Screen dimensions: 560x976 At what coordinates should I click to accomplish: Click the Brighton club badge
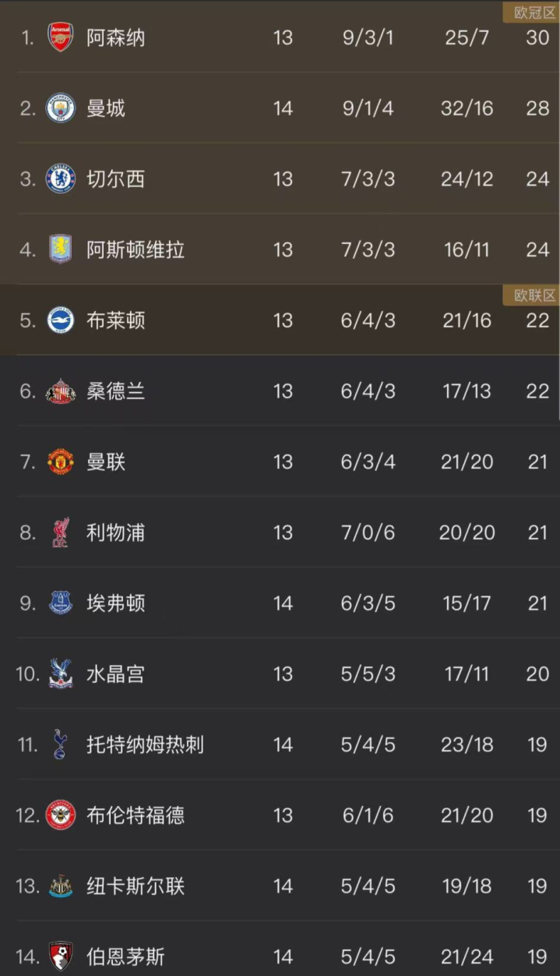click(x=61, y=320)
